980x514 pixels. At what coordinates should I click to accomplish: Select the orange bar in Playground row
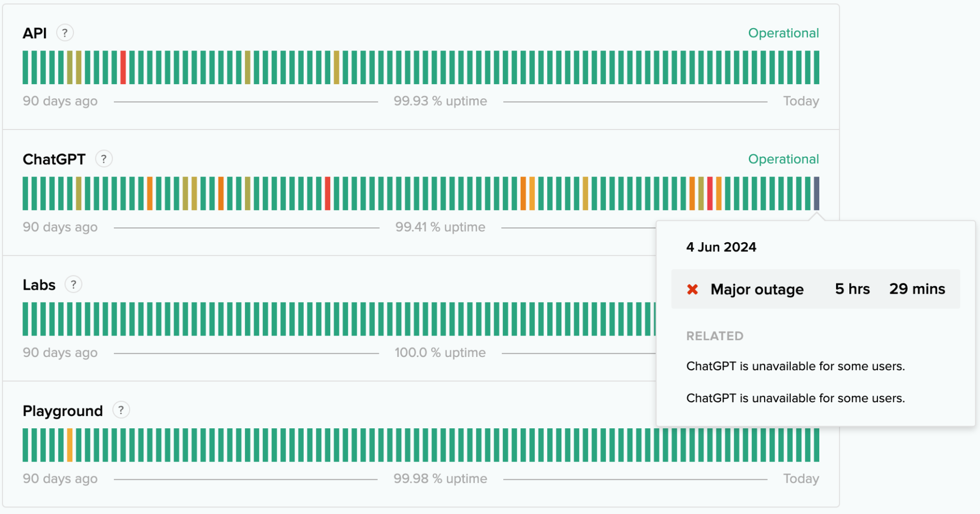click(x=70, y=445)
